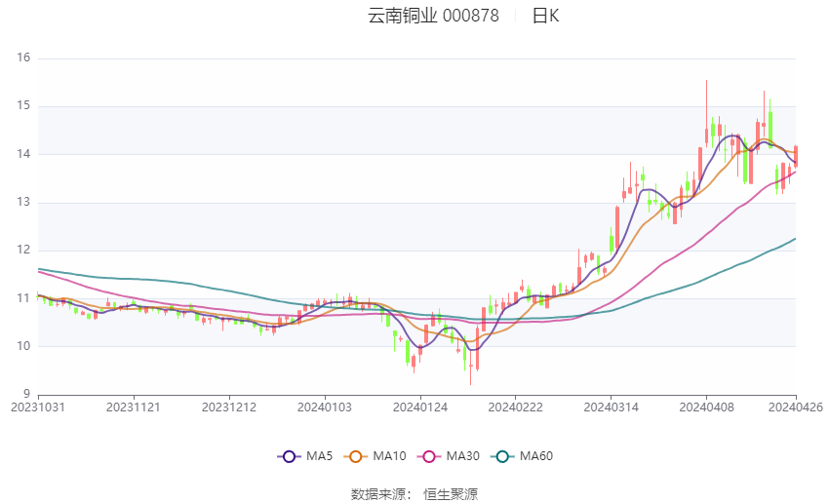
Task: Click x-axis date label 20240314
Action: click(x=612, y=407)
